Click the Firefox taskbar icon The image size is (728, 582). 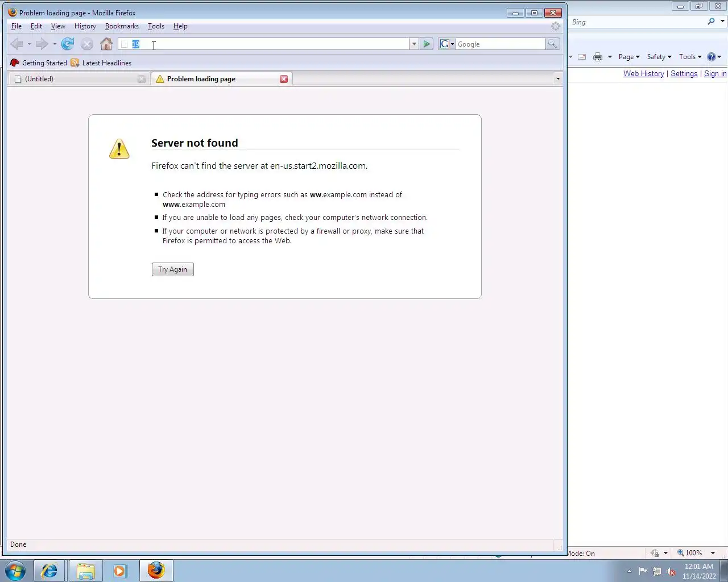[x=156, y=571]
